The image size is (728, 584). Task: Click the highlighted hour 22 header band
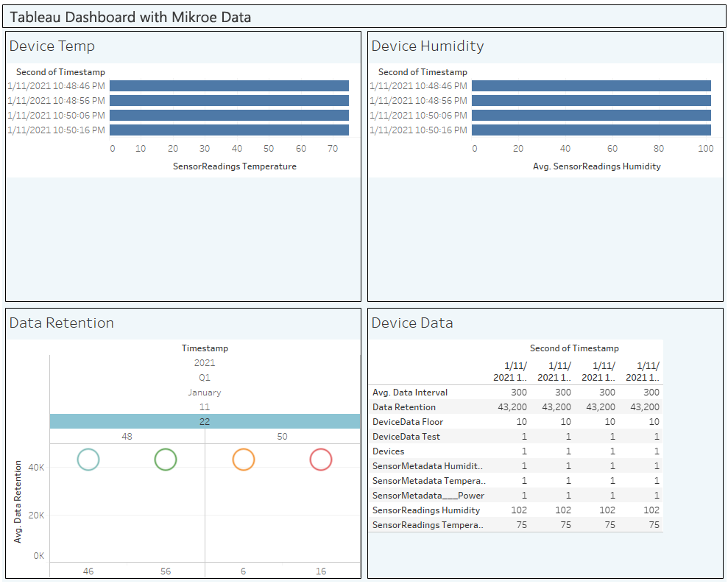click(205, 421)
